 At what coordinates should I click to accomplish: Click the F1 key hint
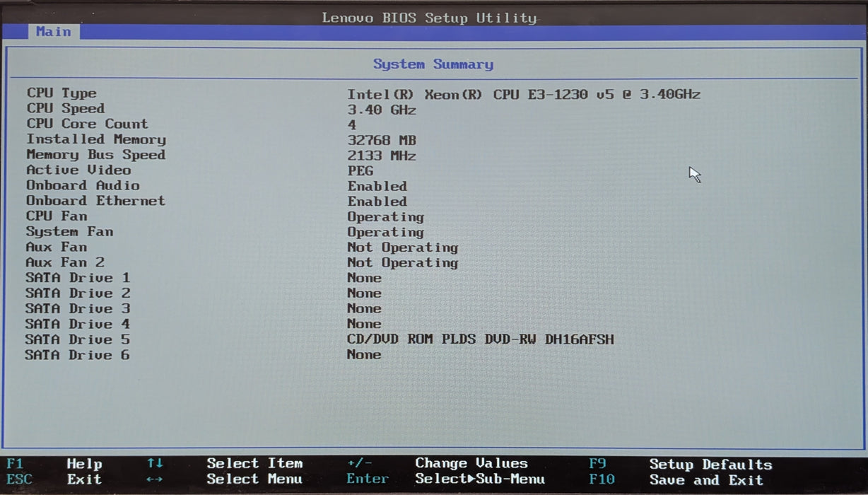point(14,465)
